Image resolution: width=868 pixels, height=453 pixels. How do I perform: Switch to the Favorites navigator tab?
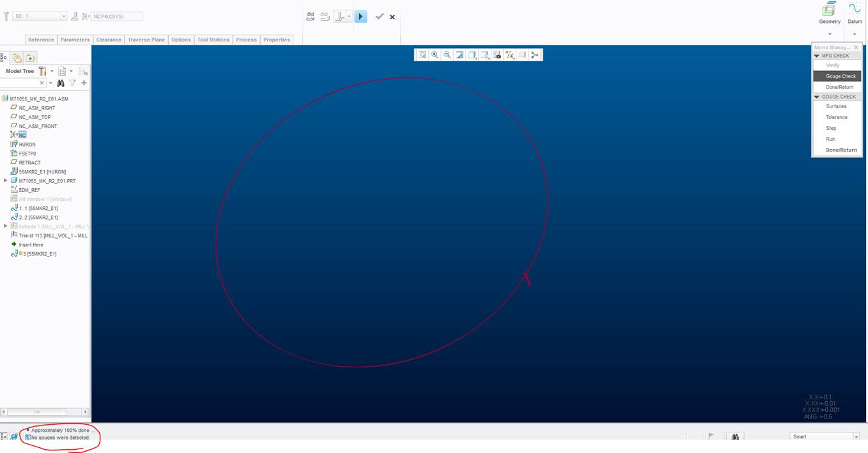30,58
